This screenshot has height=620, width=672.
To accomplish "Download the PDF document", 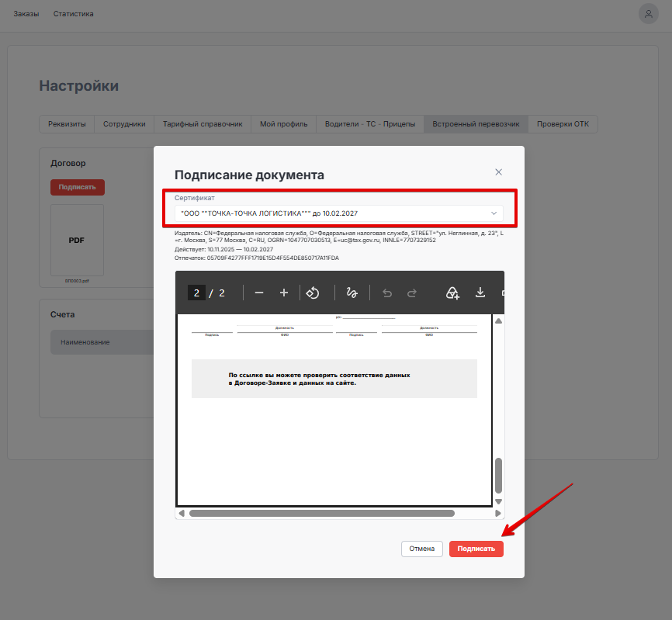I will 480,293.
